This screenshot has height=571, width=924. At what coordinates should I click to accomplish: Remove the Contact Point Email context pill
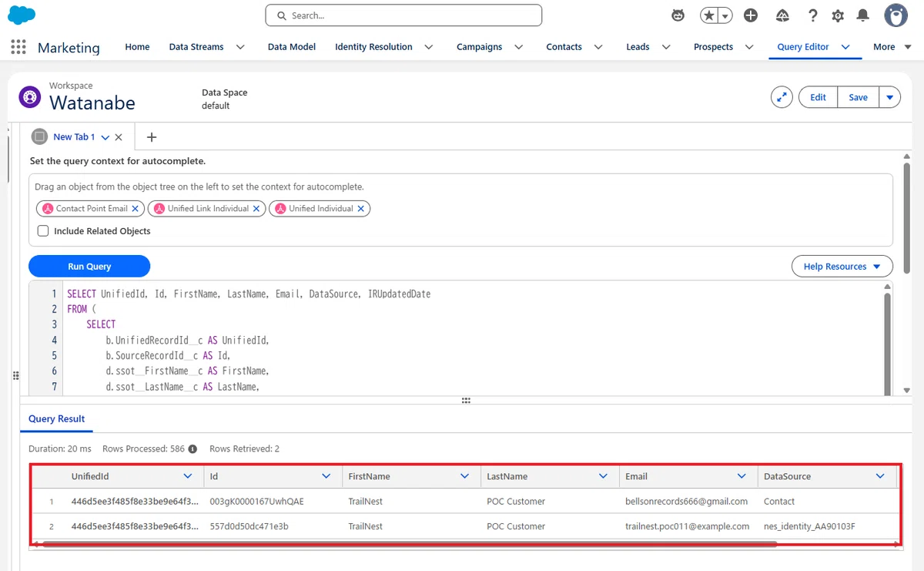click(x=136, y=209)
